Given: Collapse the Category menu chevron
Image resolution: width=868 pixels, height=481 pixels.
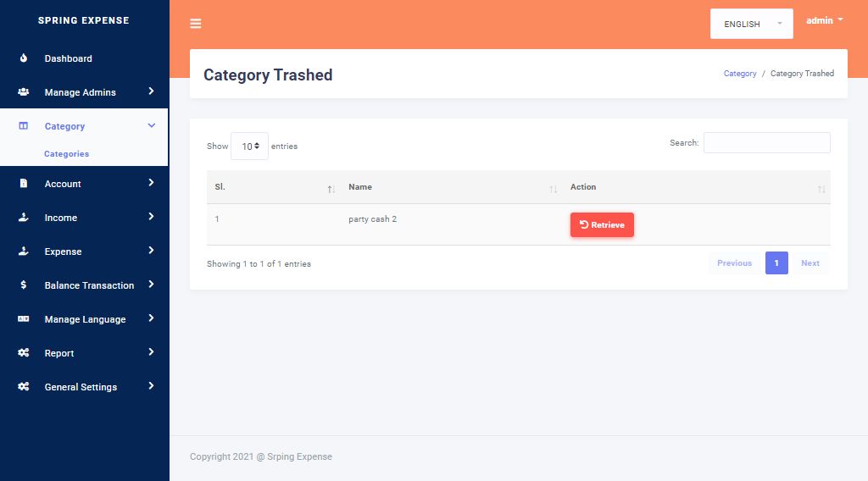Looking at the screenshot, I should tap(151, 125).
